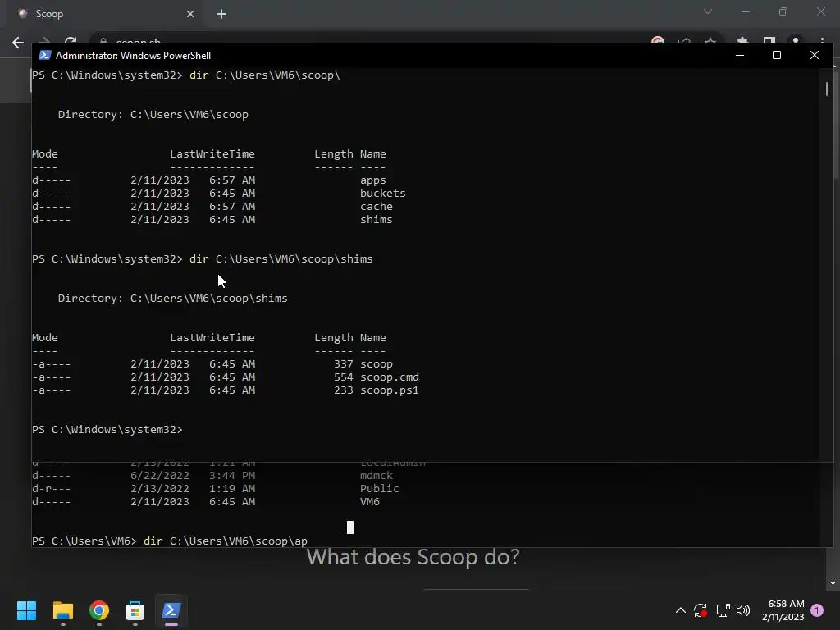Click the PowerShell vertical scrollbar thumb

coord(827,89)
